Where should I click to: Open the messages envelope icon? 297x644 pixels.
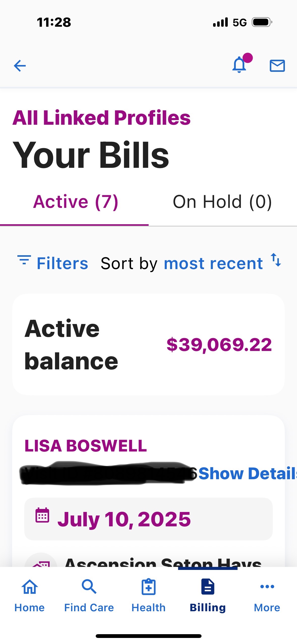coord(277,66)
